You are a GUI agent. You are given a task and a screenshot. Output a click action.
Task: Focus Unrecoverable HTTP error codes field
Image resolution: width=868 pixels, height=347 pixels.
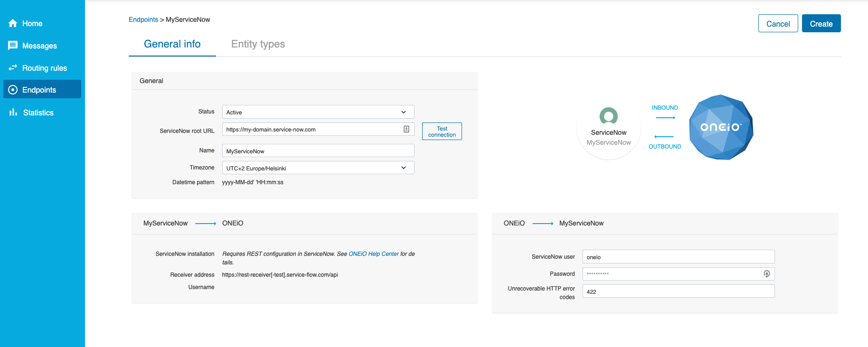tap(679, 291)
